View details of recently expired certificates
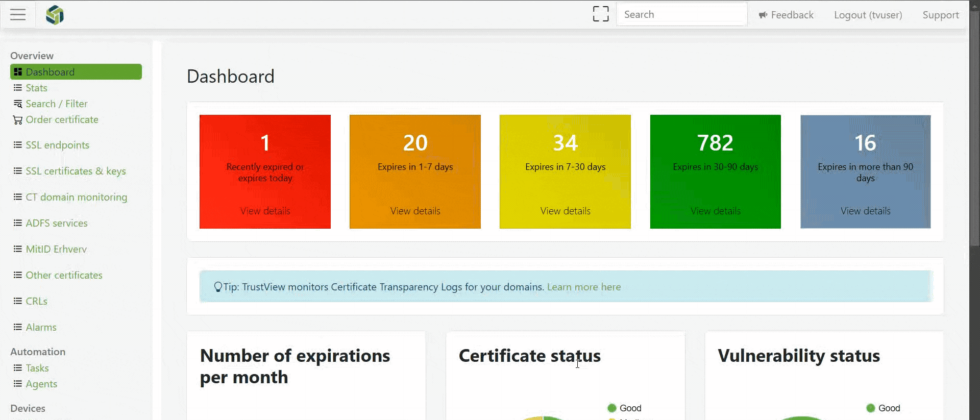Screen dimensions: 980x420 coord(265,211)
